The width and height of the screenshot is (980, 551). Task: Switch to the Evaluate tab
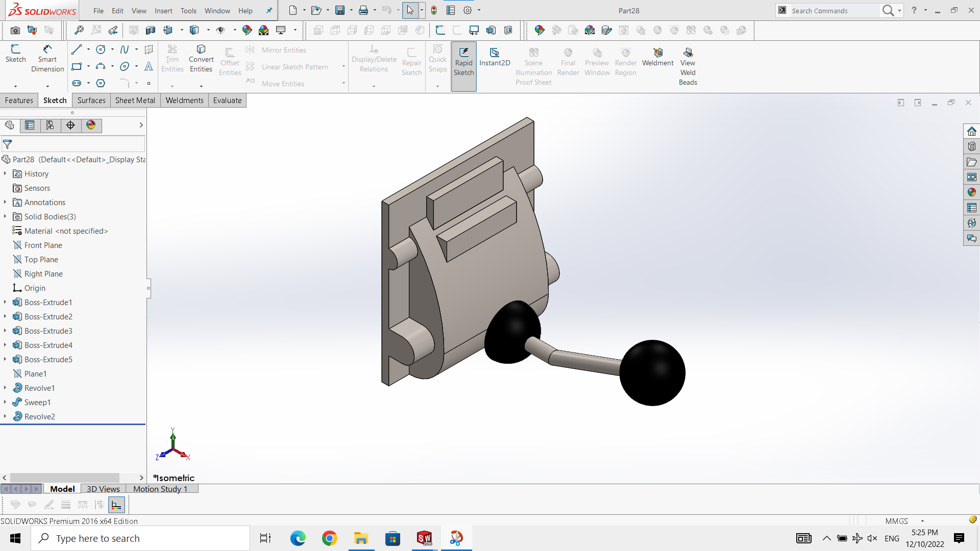coord(227,101)
